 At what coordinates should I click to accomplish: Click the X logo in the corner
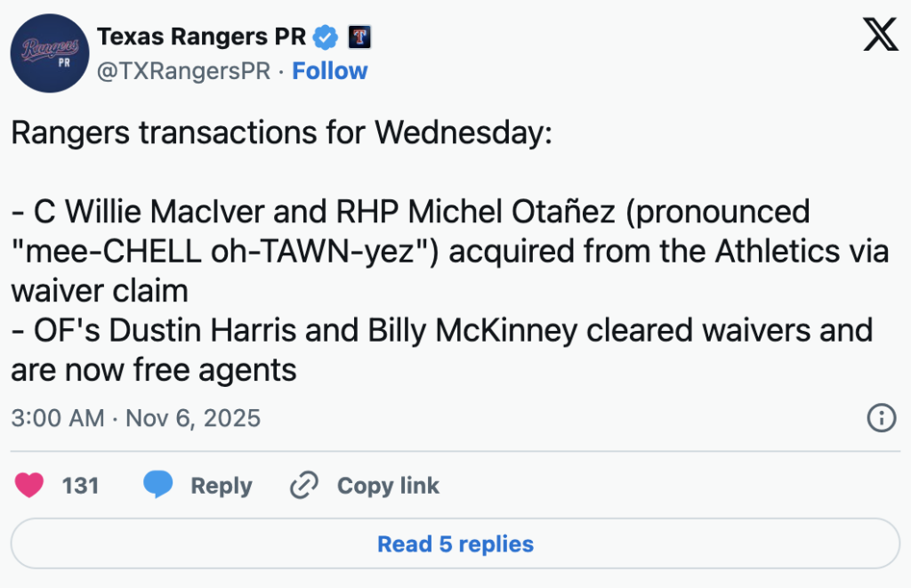pos(880,36)
